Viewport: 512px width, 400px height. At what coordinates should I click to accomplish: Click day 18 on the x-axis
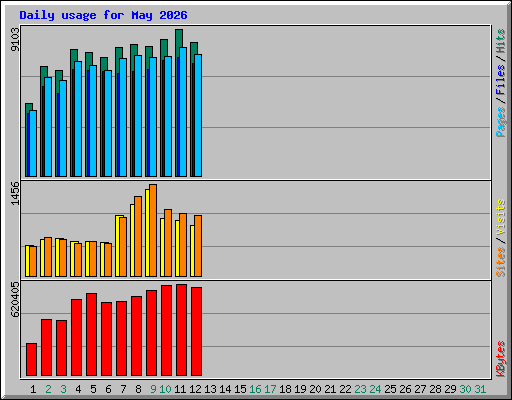[x=285, y=389]
